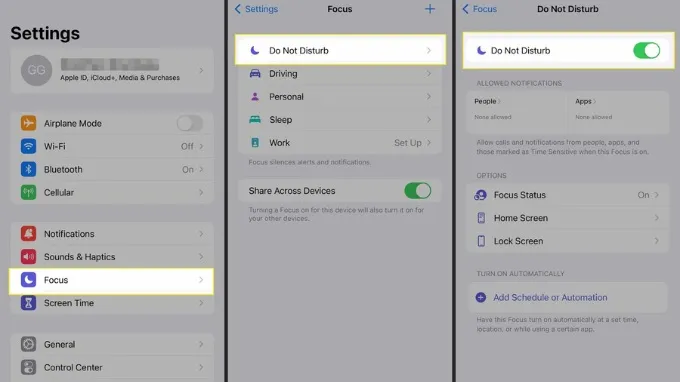
Task: Tap the Notifications bell icon
Action: pos(28,234)
